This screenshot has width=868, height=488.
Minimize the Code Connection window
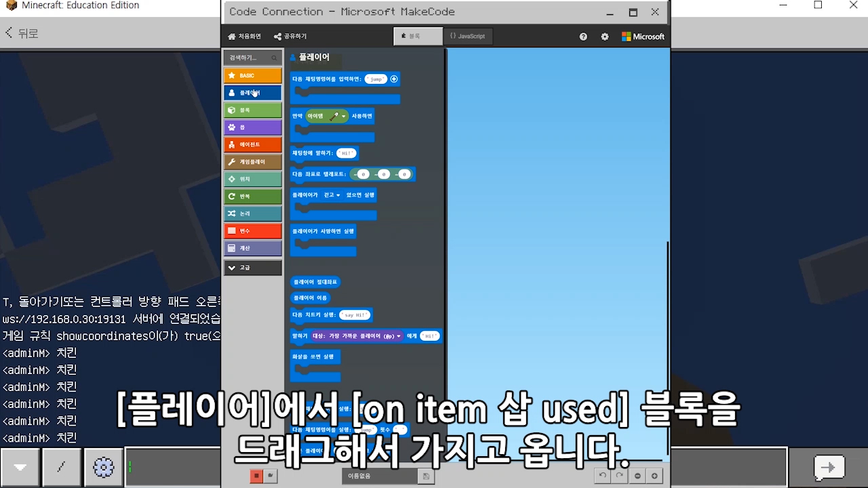tap(610, 12)
